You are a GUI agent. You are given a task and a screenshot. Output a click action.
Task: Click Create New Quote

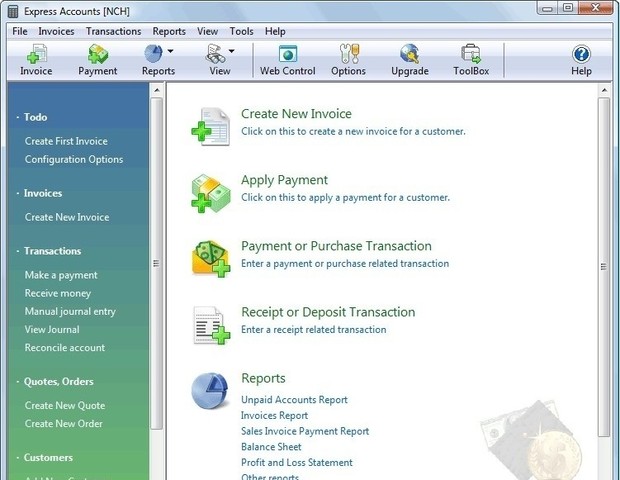click(65, 405)
